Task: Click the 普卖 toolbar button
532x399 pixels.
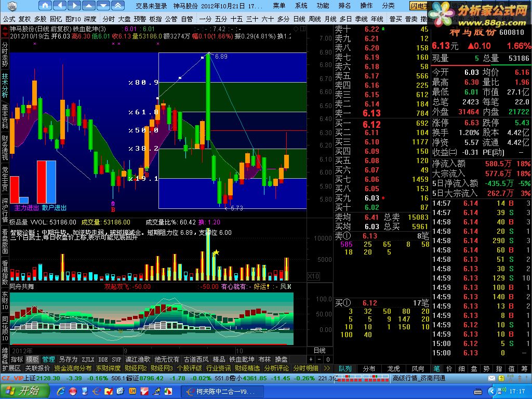Action: [x=411, y=19]
